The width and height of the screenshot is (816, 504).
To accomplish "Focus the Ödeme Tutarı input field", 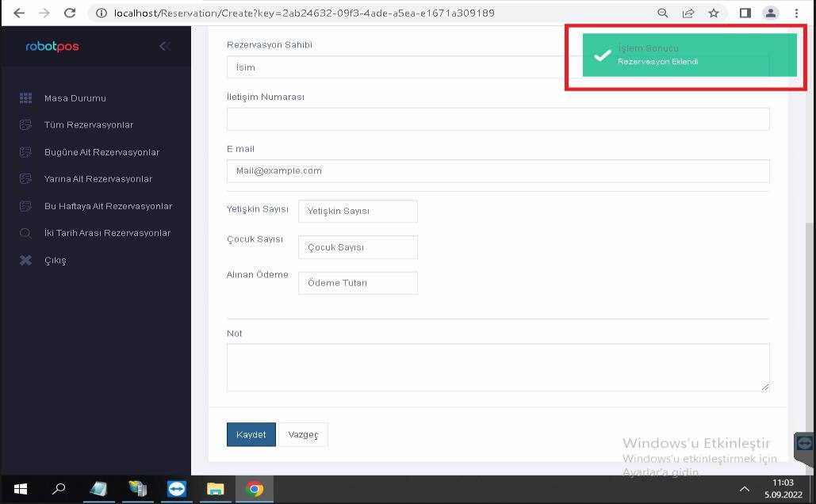I will (x=358, y=283).
